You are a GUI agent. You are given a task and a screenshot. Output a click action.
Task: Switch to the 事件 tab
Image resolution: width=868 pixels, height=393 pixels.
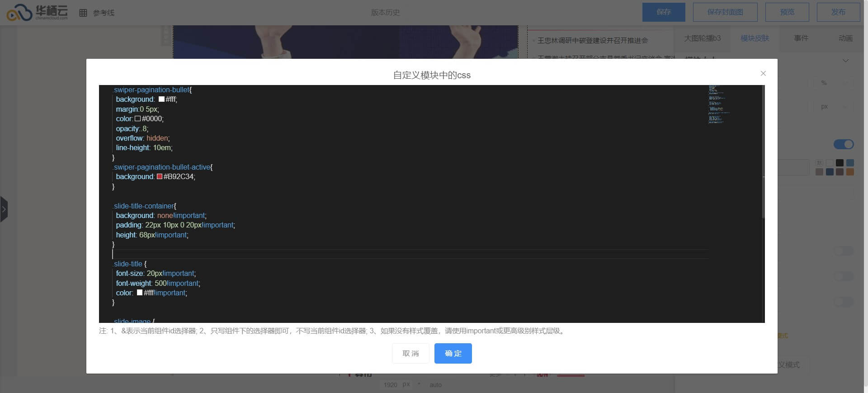801,38
